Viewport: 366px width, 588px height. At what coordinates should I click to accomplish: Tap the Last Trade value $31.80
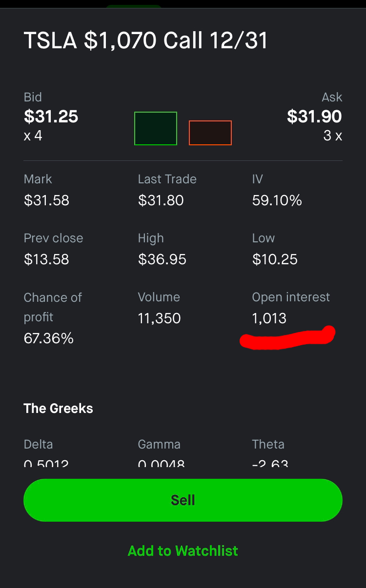pos(161,200)
